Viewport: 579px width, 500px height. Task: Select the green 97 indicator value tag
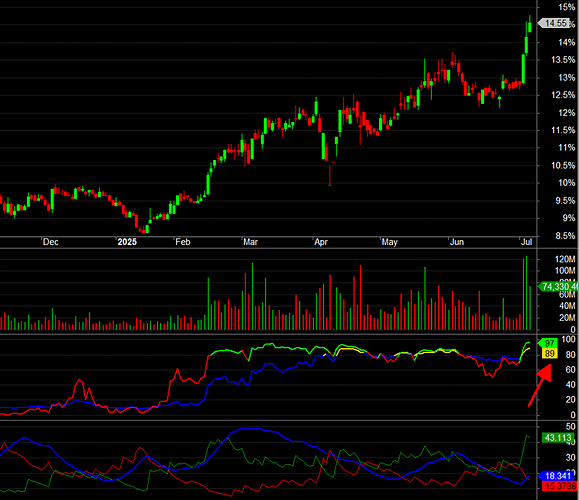pos(549,343)
